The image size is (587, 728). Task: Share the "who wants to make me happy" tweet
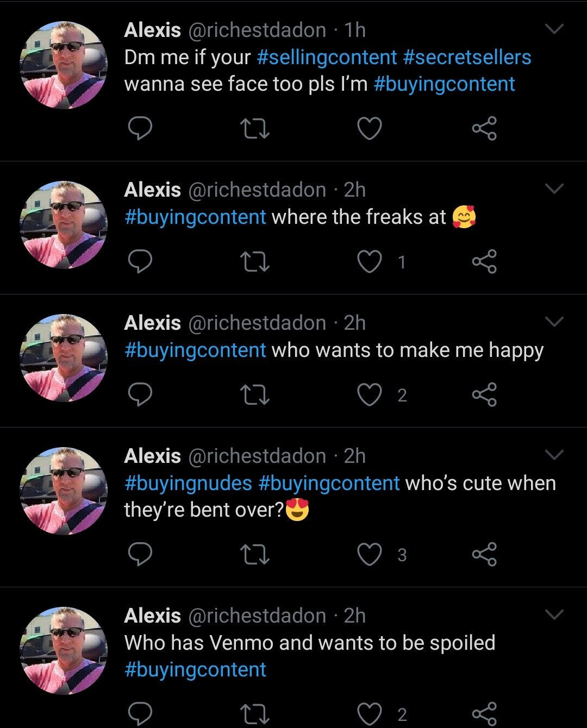point(484,394)
